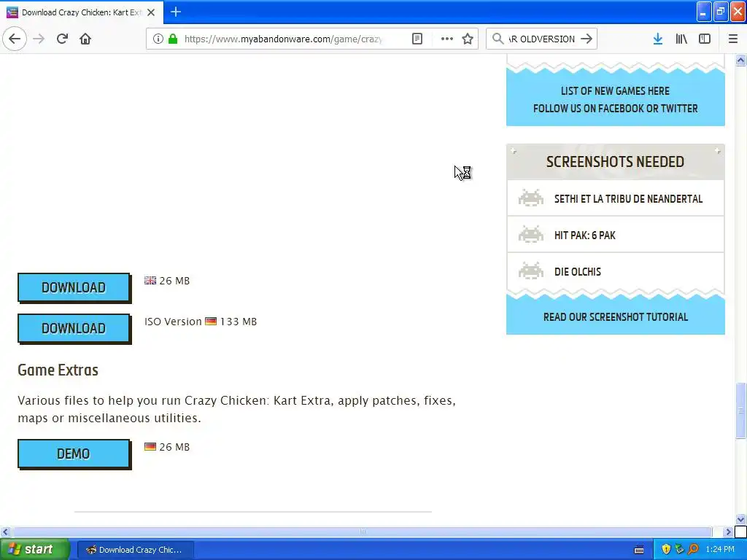Click the British flag beside 26 MB

click(150, 281)
